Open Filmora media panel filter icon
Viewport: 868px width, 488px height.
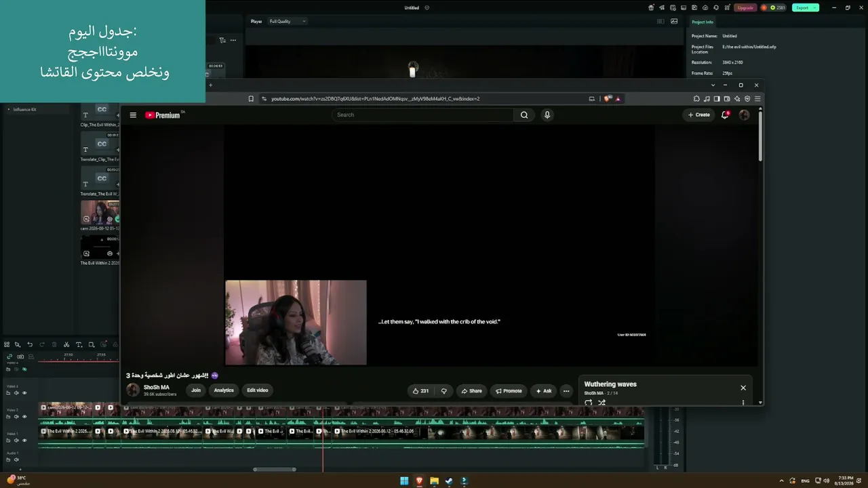(222, 40)
